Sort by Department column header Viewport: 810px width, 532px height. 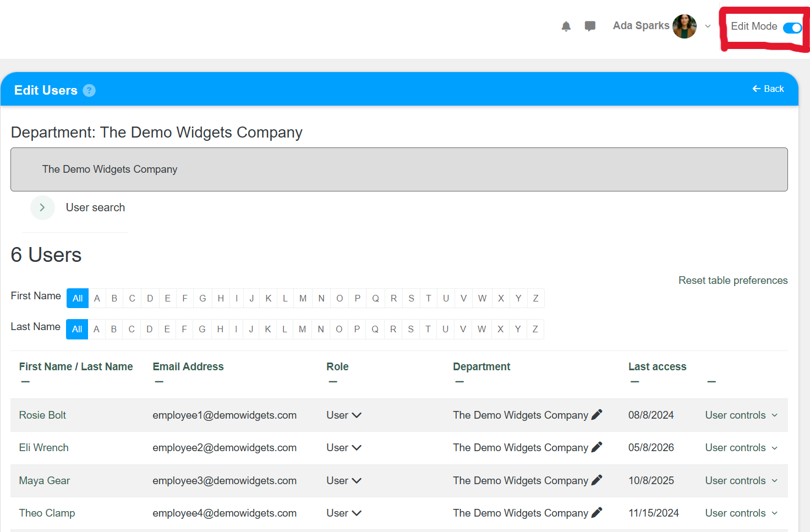pos(481,366)
